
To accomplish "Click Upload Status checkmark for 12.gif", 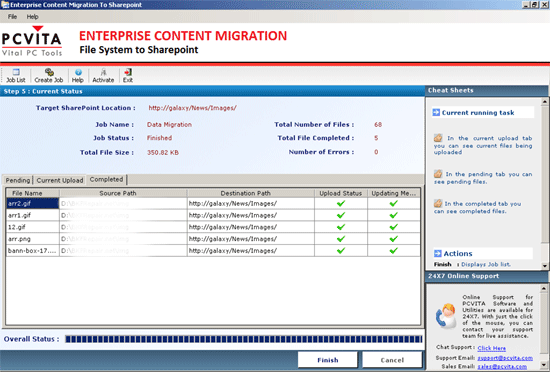I will (x=341, y=227).
